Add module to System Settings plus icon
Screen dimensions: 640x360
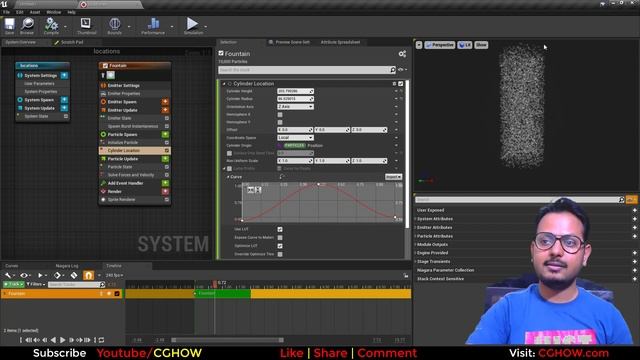pos(64,76)
